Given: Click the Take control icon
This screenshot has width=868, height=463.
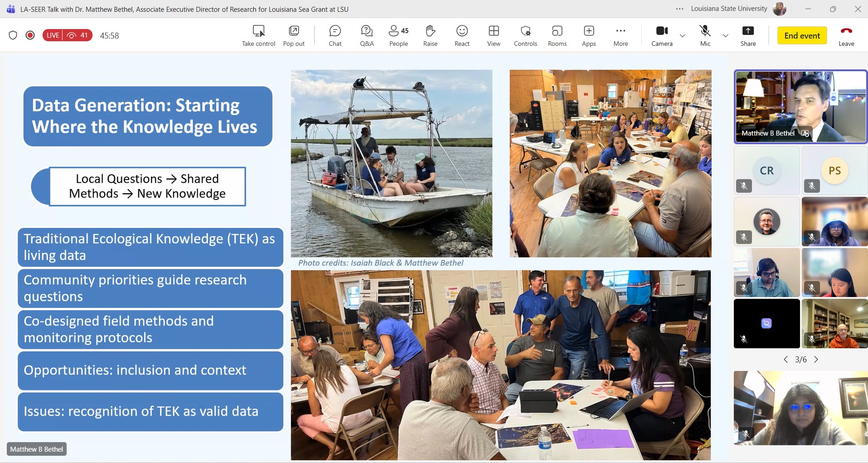Looking at the screenshot, I should [x=258, y=35].
